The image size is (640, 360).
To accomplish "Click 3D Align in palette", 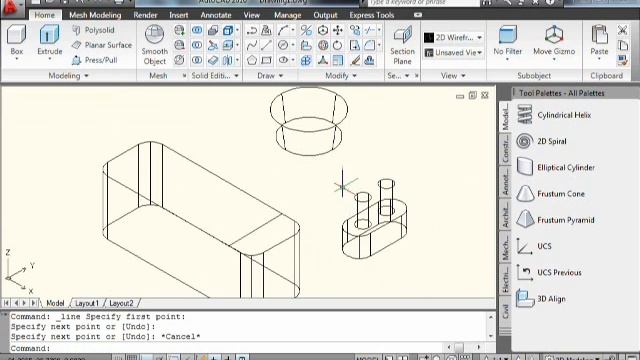I will point(541,299).
